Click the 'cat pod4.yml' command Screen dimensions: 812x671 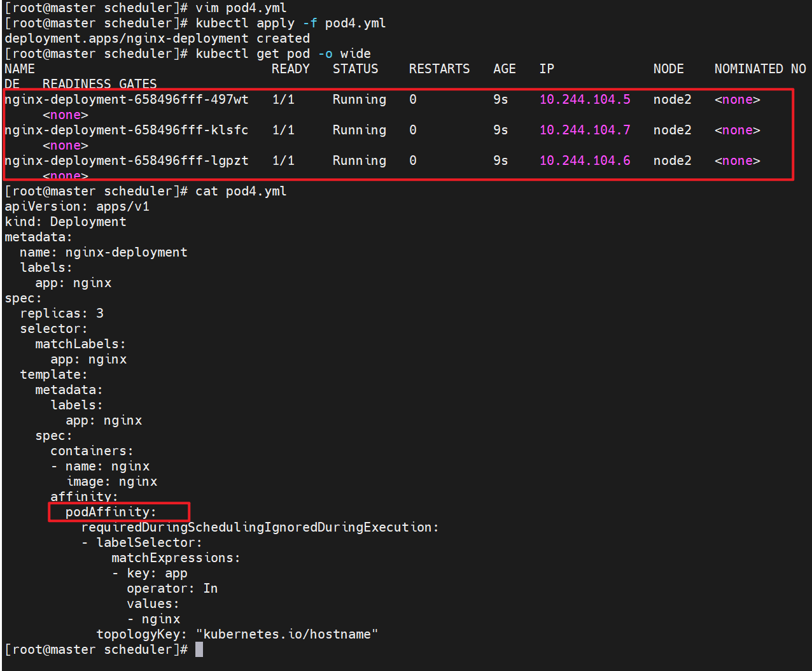[x=241, y=191]
